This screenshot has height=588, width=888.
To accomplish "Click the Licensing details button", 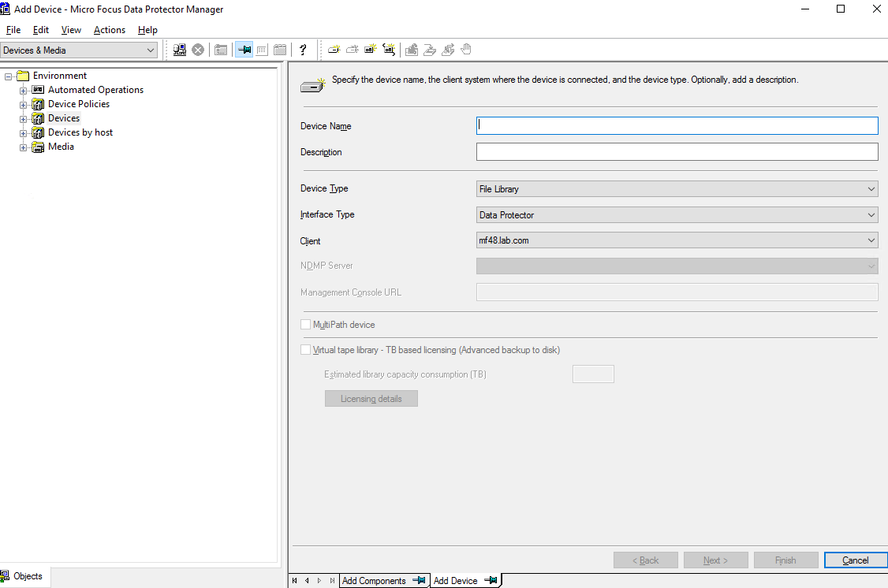I will point(371,398).
